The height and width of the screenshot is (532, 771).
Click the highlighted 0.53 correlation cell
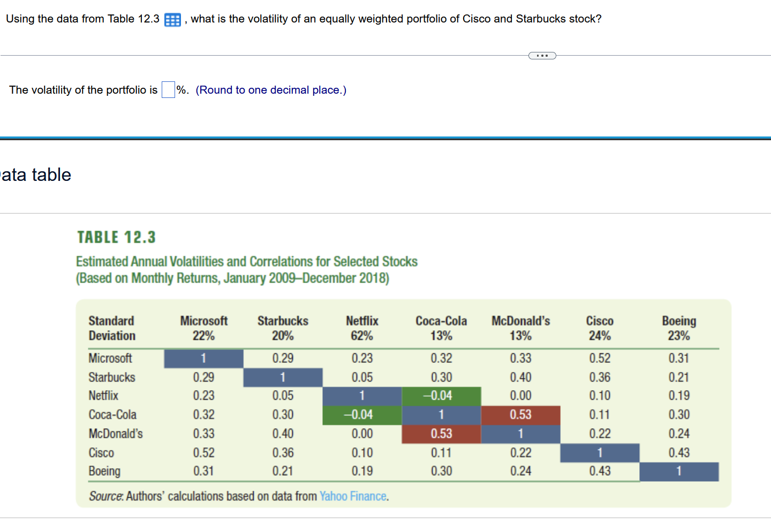[521, 415]
